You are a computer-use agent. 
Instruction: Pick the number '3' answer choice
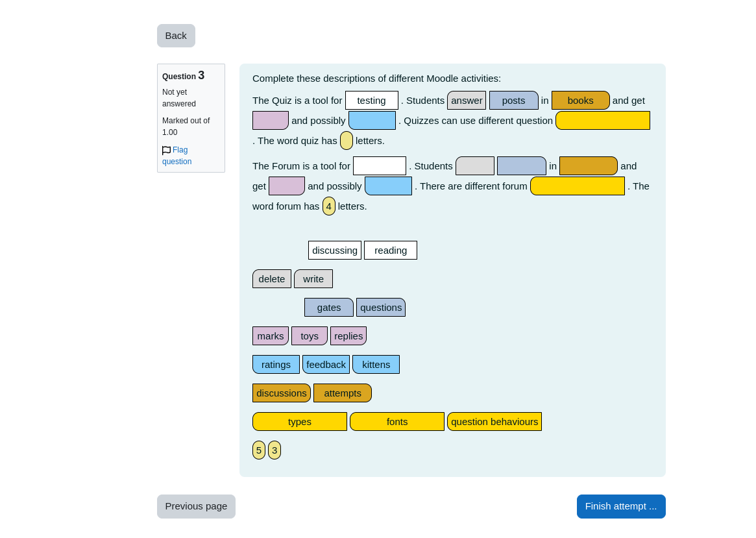point(274,450)
